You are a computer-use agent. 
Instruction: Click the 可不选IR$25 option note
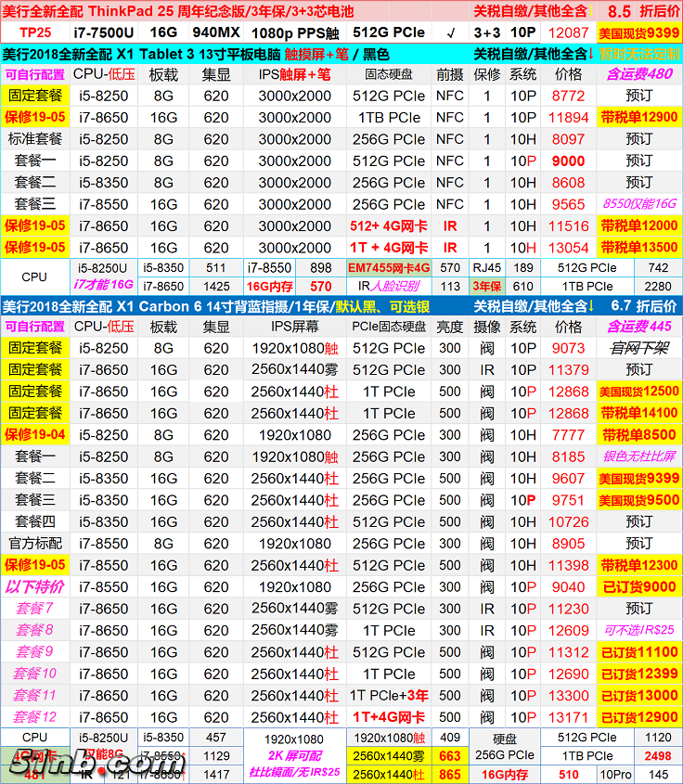(639, 631)
